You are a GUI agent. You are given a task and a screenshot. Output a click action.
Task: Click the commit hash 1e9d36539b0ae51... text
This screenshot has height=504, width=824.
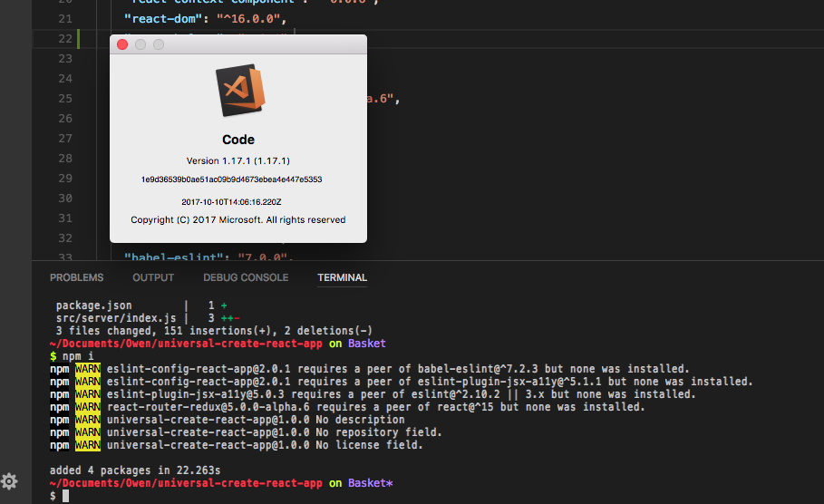click(x=232, y=179)
